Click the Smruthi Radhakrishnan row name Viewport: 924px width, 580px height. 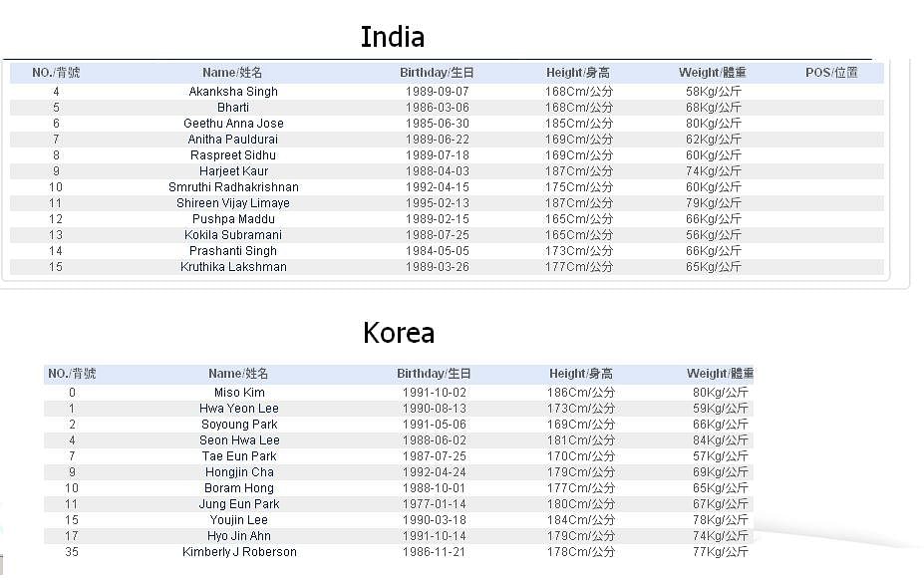tap(233, 186)
